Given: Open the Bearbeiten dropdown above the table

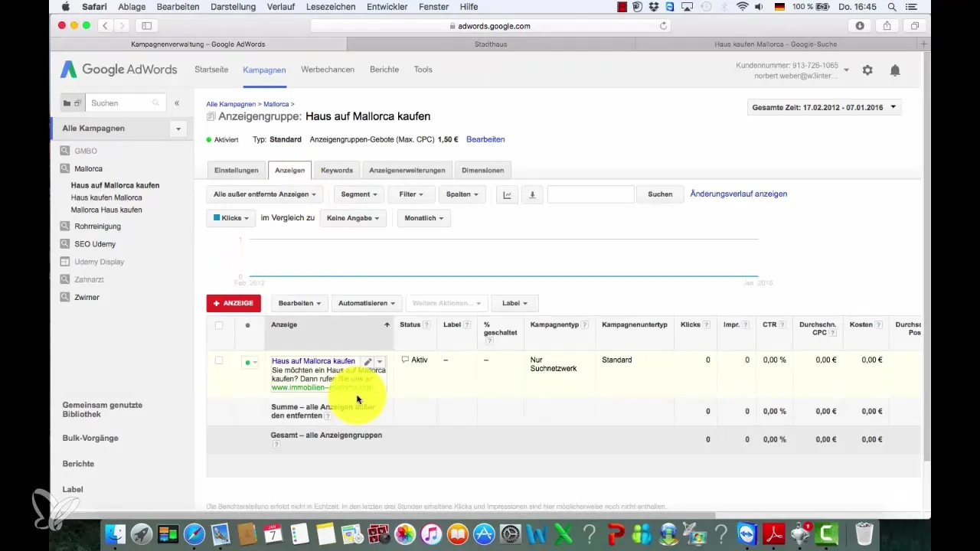Looking at the screenshot, I should 299,303.
